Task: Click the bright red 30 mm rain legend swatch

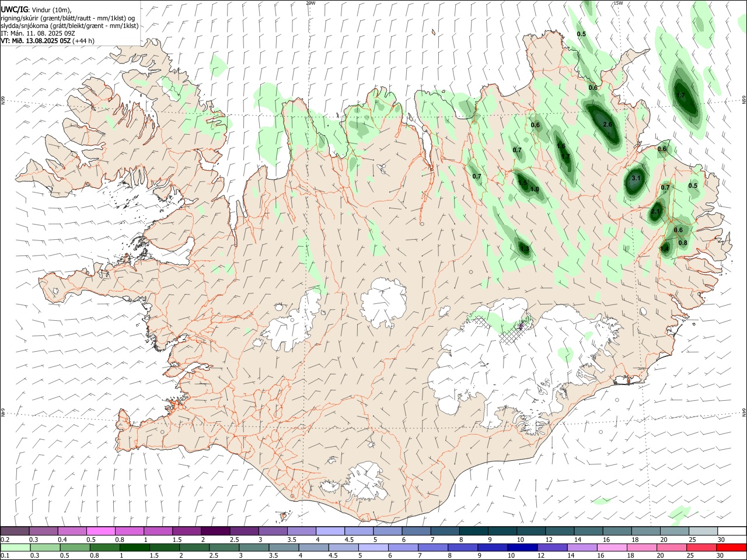Action: [x=732, y=547]
